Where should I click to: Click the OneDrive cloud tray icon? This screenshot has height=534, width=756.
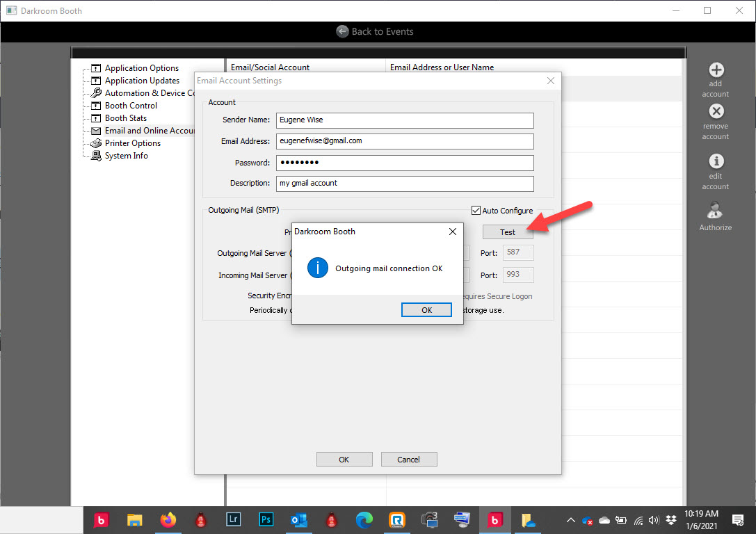pyautogui.click(x=604, y=521)
